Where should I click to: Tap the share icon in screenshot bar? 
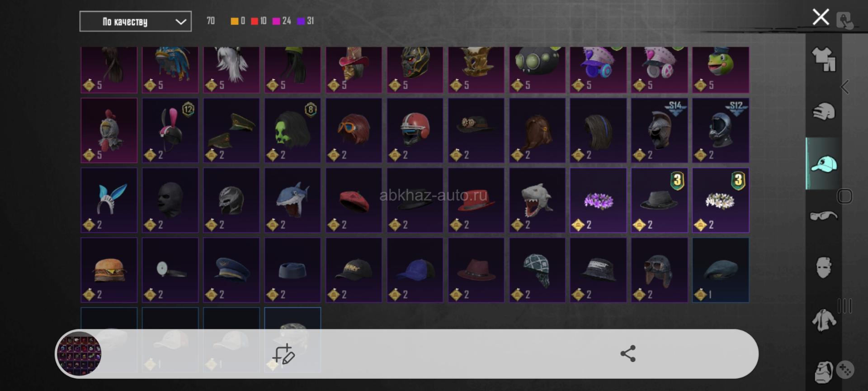(627, 353)
